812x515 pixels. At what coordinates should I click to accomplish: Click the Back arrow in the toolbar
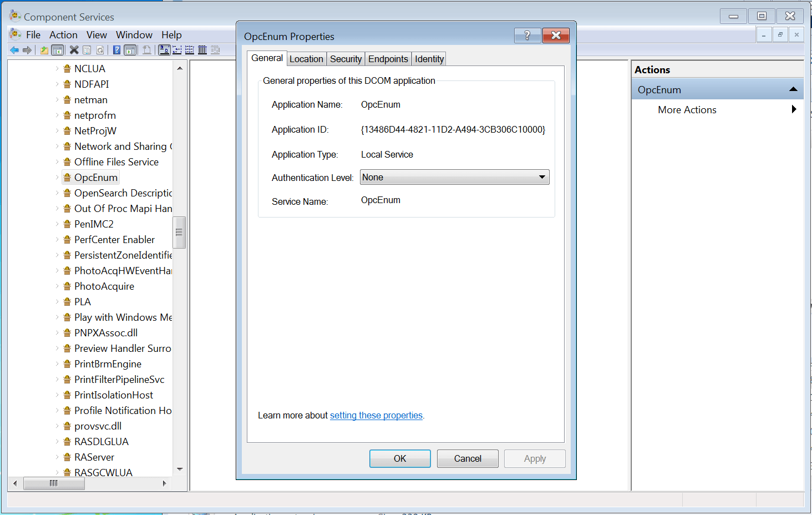[14, 51]
